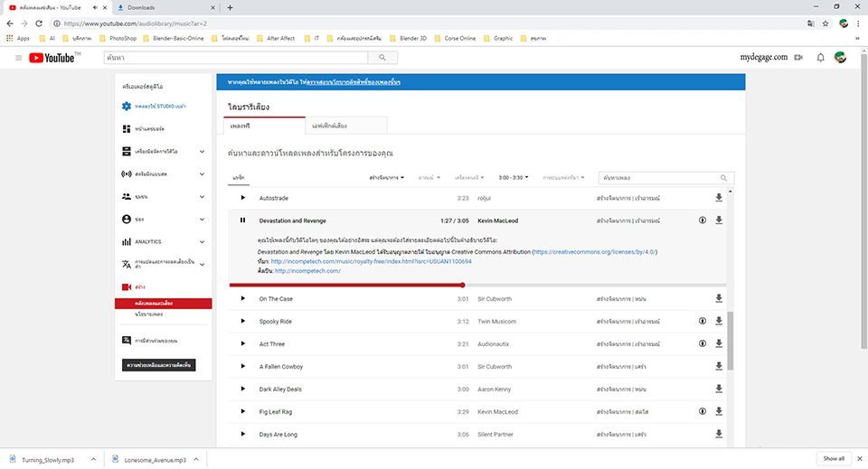Switch to the sound effects tab
The width and height of the screenshot is (868, 469).
346,127
